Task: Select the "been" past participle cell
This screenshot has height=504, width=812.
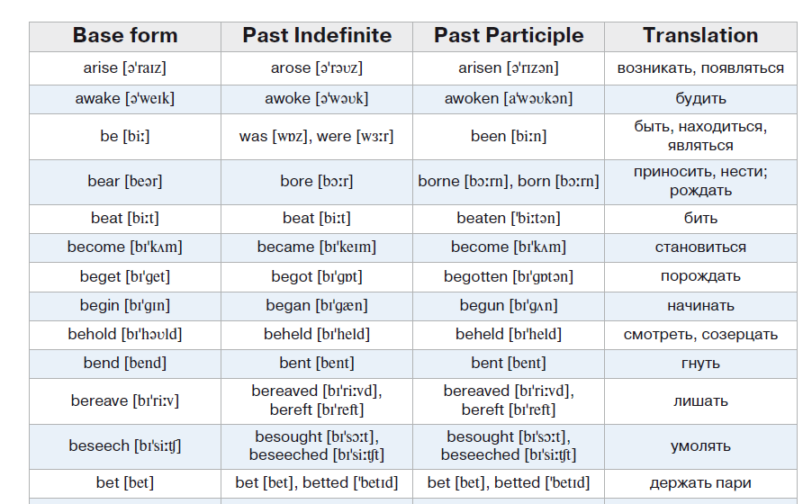Action: (x=509, y=137)
